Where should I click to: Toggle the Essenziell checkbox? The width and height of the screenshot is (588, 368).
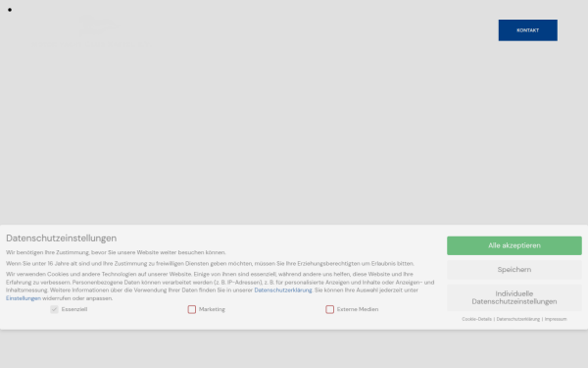pyautogui.click(x=54, y=309)
